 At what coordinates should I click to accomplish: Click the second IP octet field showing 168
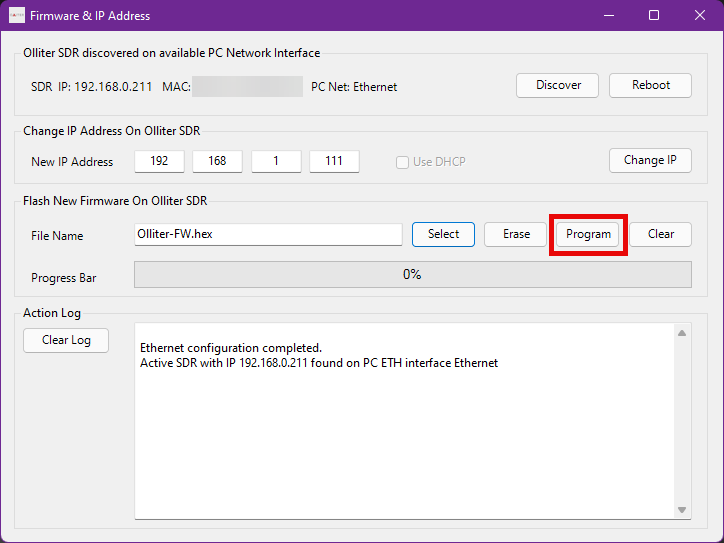[x=217, y=161]
